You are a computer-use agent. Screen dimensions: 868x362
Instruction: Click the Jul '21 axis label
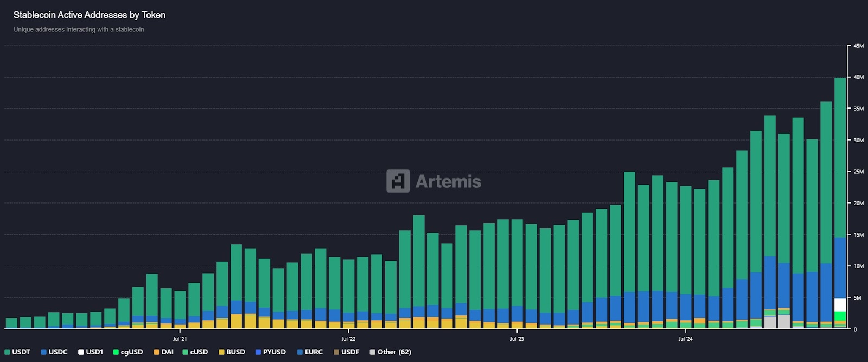(180, 339)
